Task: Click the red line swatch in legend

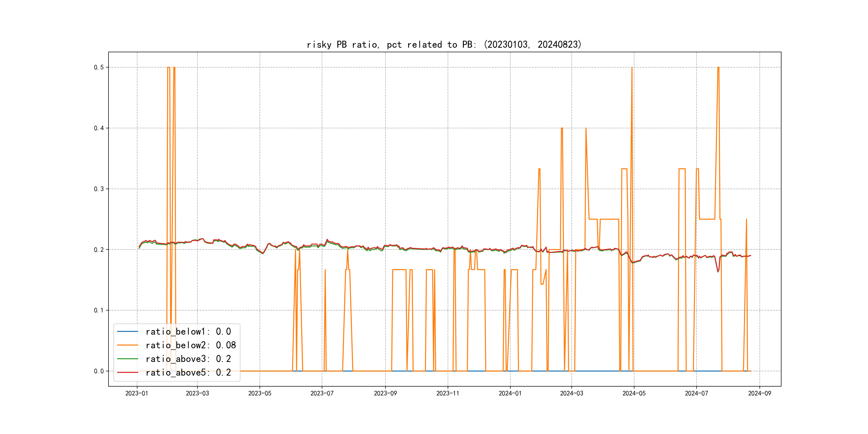Action: tap(127, 373)
